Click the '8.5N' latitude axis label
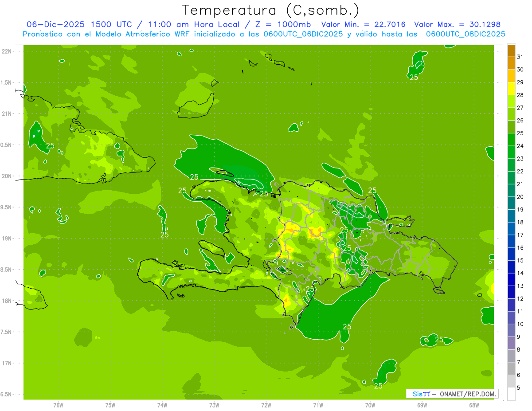This screenshot has height=411, width=532. pyautogui.click(x=7, y=270)
